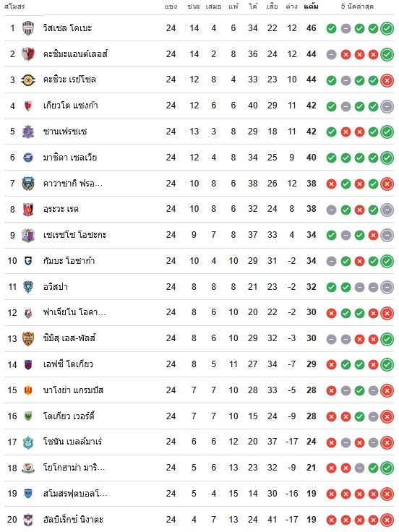Image resolution: width=399 pixels, height=532 pixels.
Task: Click the สโมสร club column header
Action: pyautogui.click(x=14, y=7)
